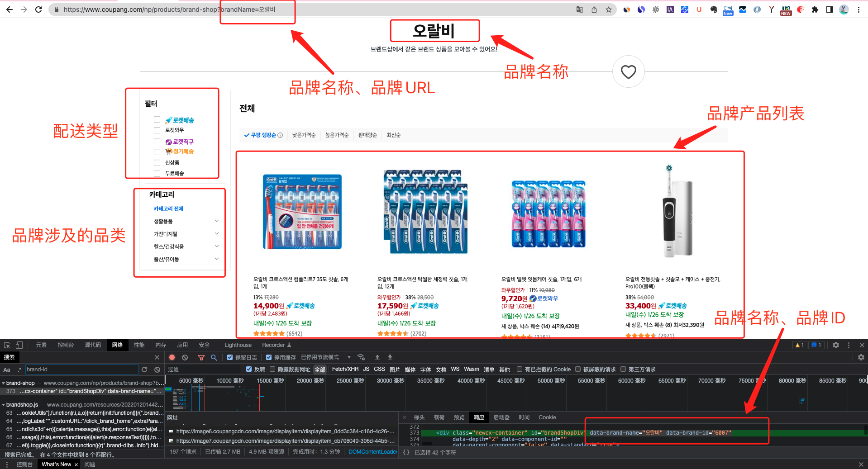Open the Evernote elephant extension
This screenshot has height=469, width=868.
[714, 9]
